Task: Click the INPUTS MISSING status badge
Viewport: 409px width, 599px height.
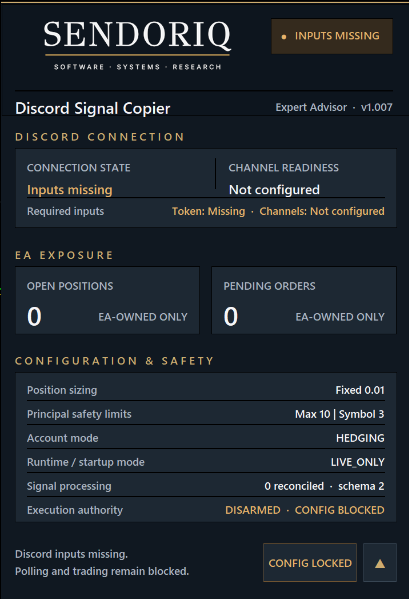Action: pos(331,36)
